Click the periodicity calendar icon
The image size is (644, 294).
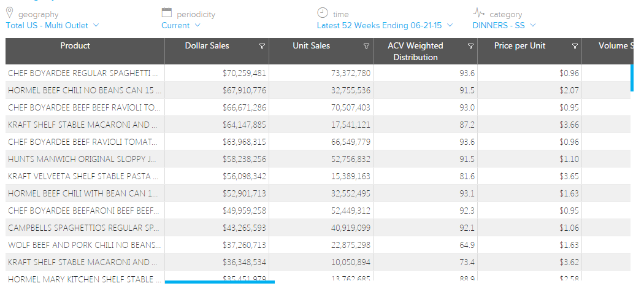click(166, 13)
